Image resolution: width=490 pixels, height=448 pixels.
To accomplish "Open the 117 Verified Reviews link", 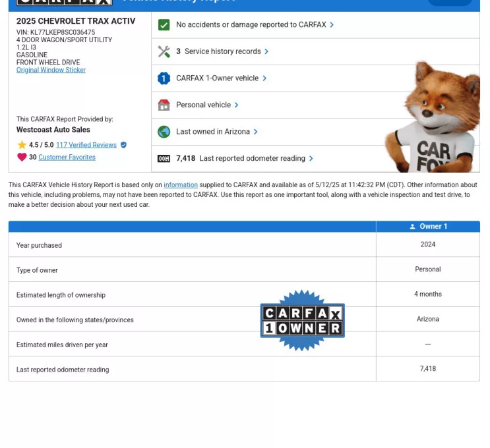I will [86, 145].
